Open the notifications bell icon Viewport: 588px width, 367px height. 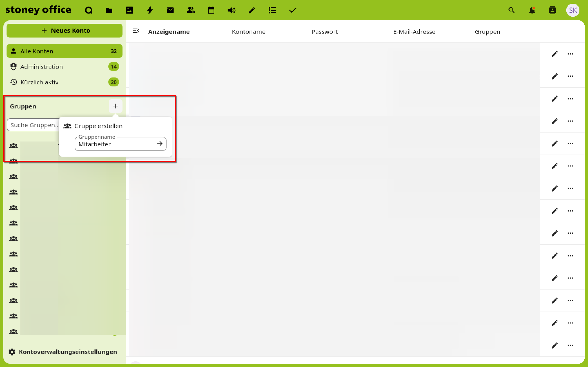(532, 10)
